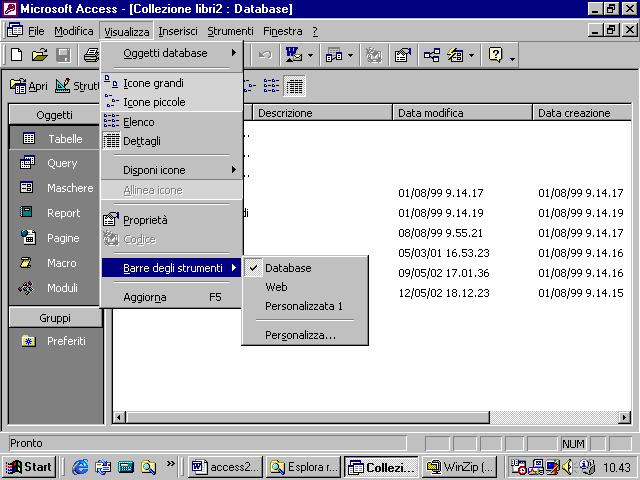Viewport: 640px width, 480px height.
Task: Open the Modifica menu
Action: [x=73, y=31]
